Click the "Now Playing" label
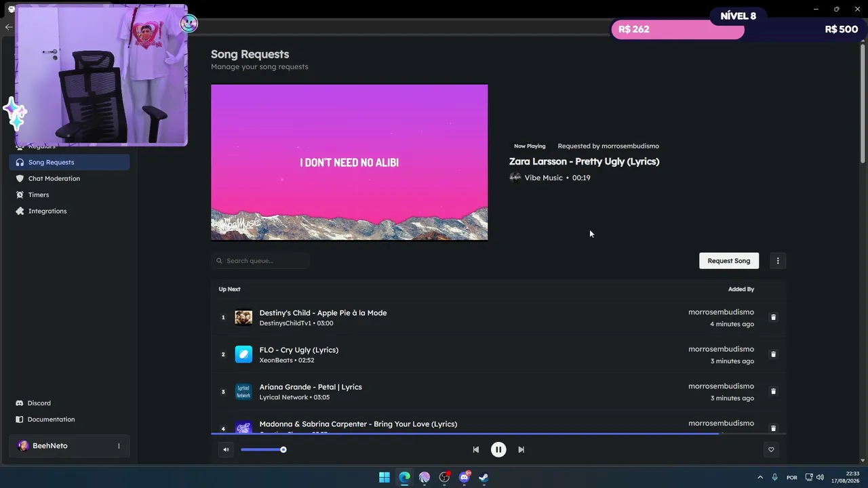This screenshot has width=868, height=488. coord(530,146)
